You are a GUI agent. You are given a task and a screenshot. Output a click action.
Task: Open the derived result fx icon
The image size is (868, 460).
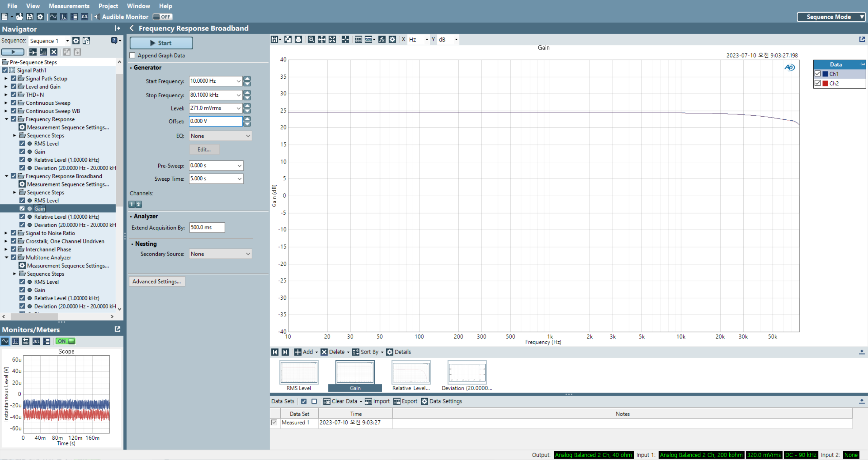coord(382,39)
